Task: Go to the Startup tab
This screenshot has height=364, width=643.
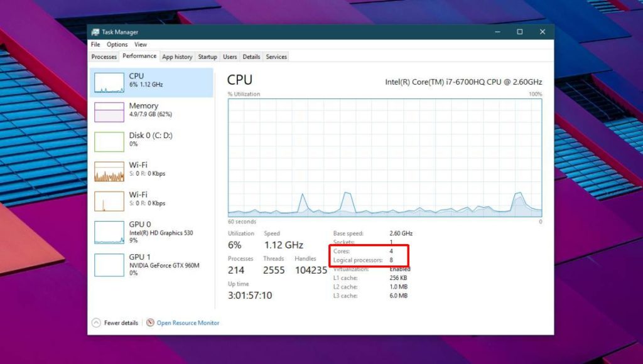Action: 207,56
